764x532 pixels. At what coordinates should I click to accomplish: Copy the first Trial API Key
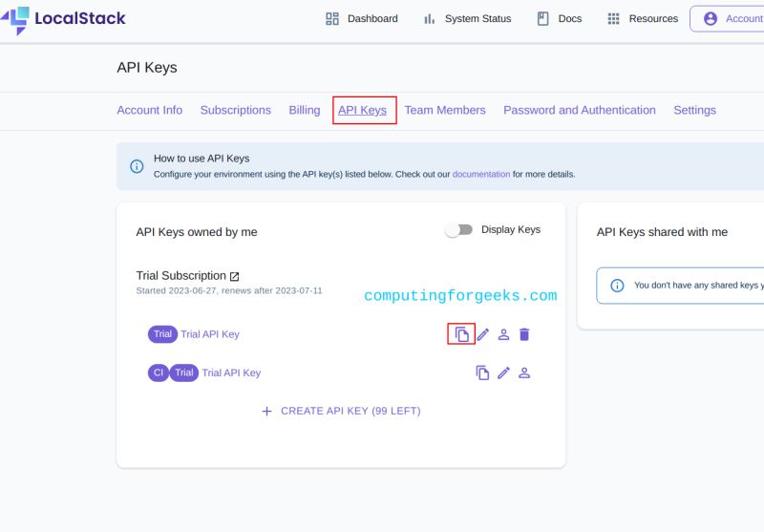pos(461,334)
